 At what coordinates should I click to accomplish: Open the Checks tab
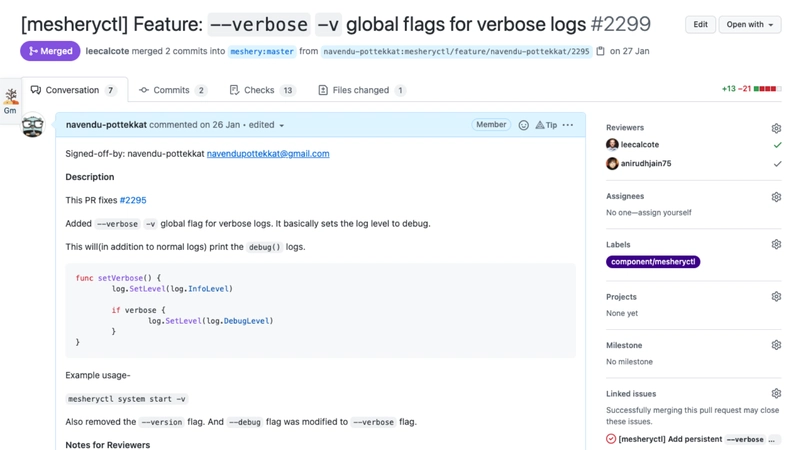pos(262,90)
